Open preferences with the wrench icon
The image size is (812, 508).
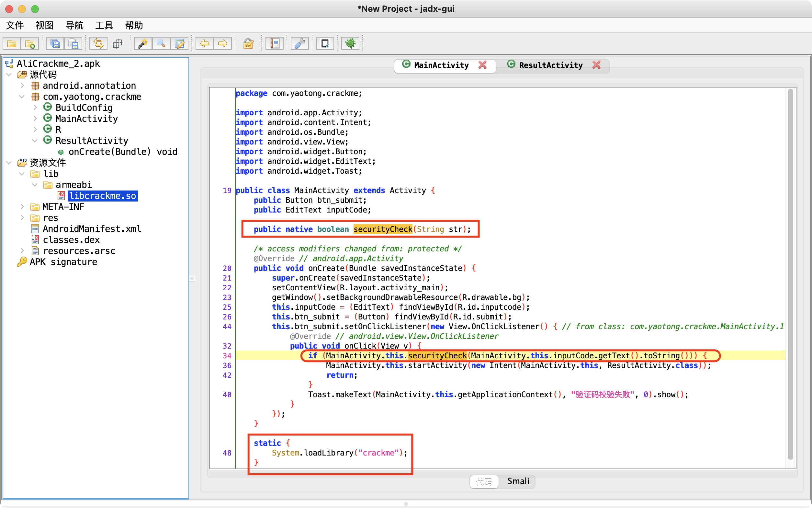coord(300,44)
